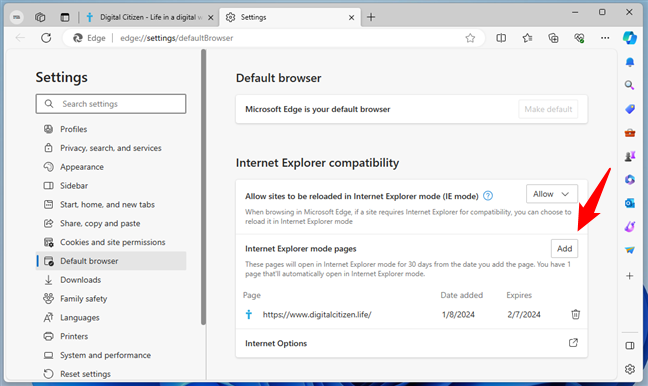Open the purple Designer sidebar icon
The height and width of the screenshot is (386, 648).
coord(630,226)
